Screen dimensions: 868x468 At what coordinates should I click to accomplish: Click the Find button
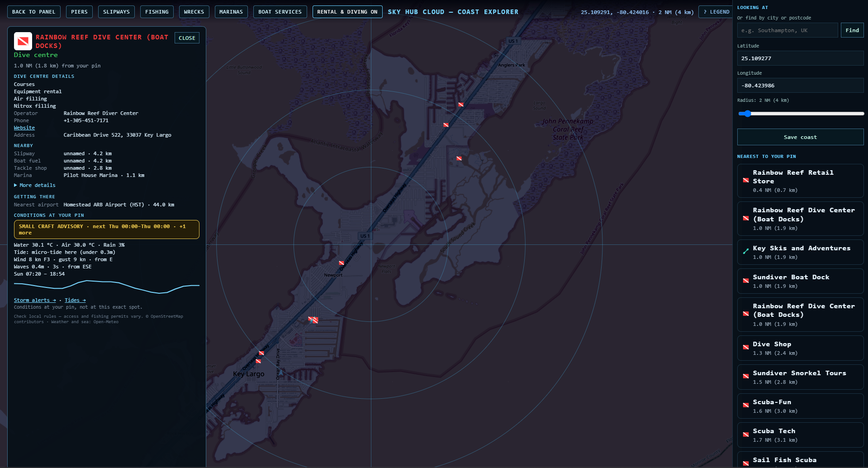pos(852,30)
